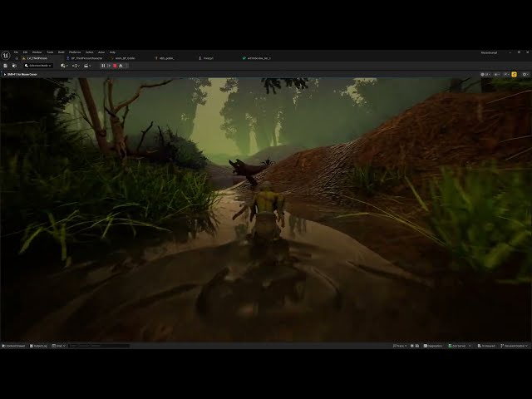
Task: Pause the play-in-editor session
Action: (x=103, y=66)
